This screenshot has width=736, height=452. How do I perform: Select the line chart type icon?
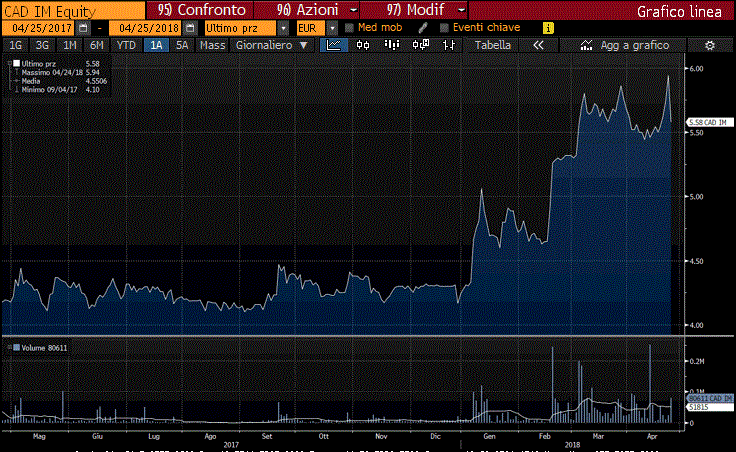[x=335, y=45]
